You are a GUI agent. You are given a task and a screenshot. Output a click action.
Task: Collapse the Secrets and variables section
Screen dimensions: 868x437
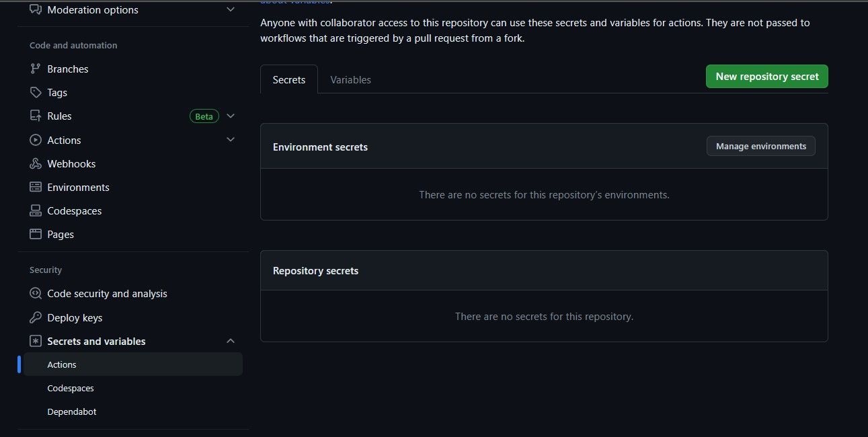(x=231, y=341)
